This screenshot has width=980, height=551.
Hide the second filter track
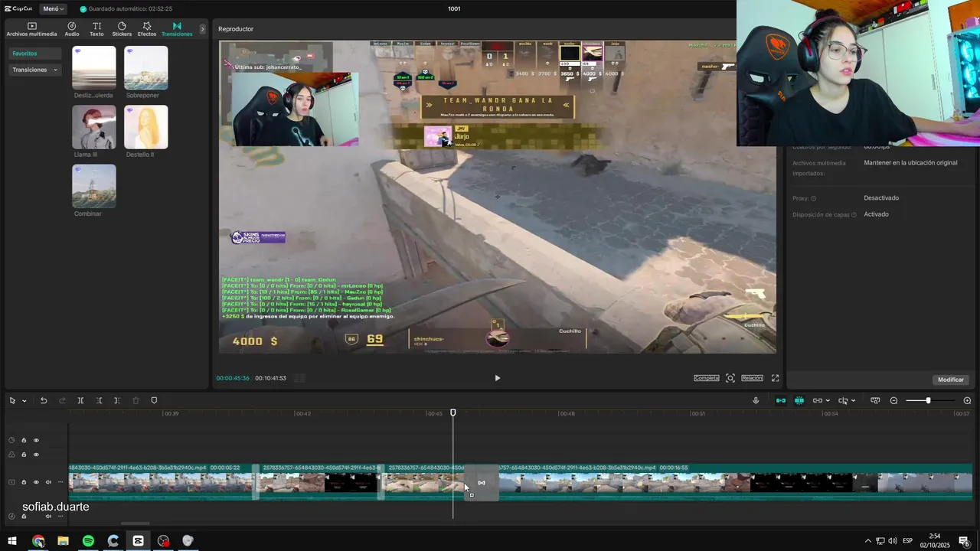(x=36, y=455)
